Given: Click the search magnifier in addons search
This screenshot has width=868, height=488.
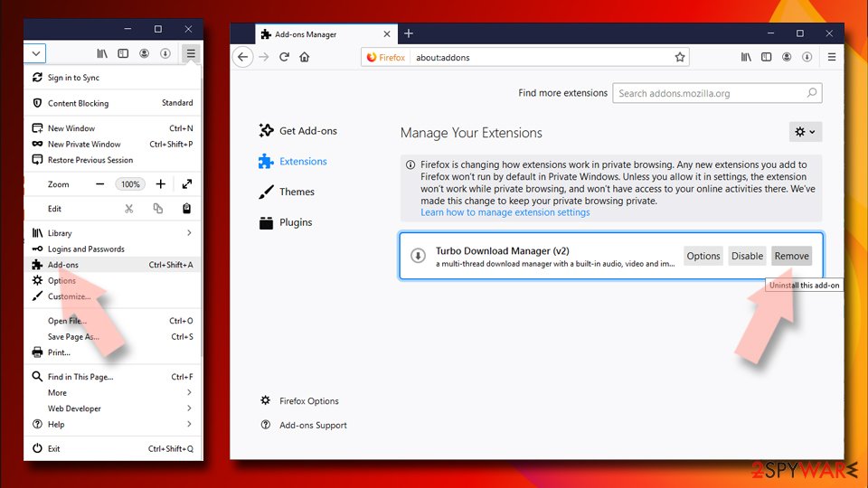Looking at the screenshot, I should pyautogui.click(x=812, y=93).
